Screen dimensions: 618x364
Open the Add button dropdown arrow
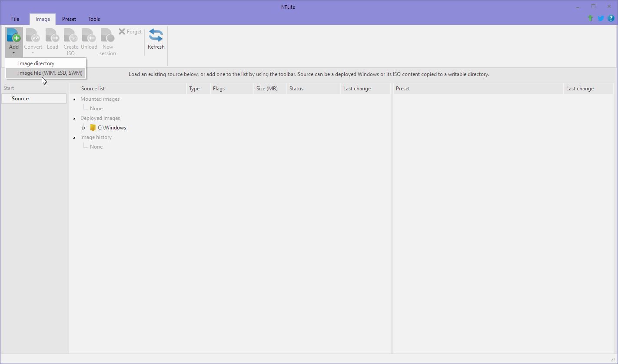14,53
